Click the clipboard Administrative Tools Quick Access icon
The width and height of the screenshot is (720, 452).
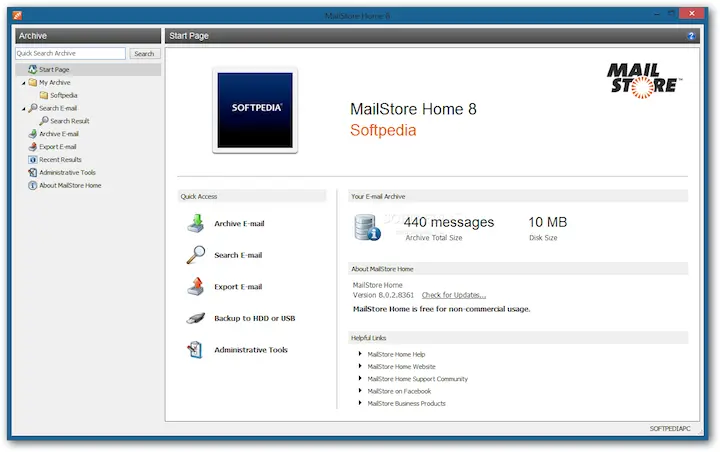195,350
